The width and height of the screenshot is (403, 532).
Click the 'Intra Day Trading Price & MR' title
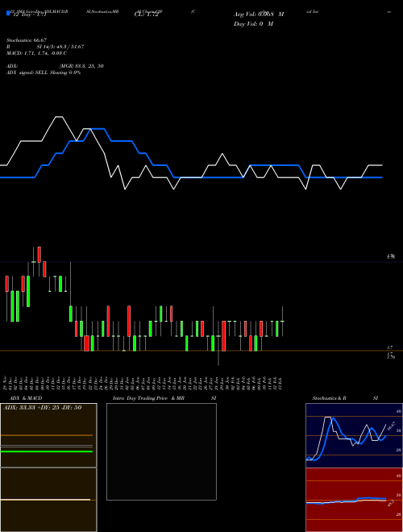[148, 398]
